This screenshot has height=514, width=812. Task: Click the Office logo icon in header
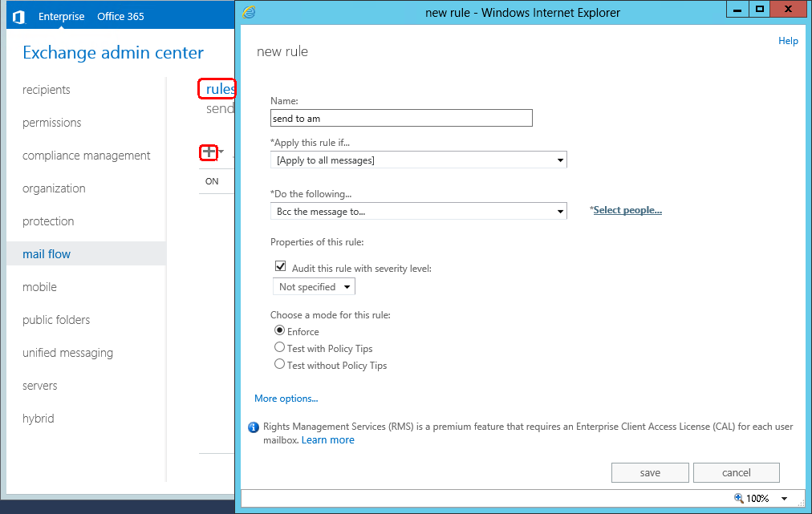tap(18, 17)
